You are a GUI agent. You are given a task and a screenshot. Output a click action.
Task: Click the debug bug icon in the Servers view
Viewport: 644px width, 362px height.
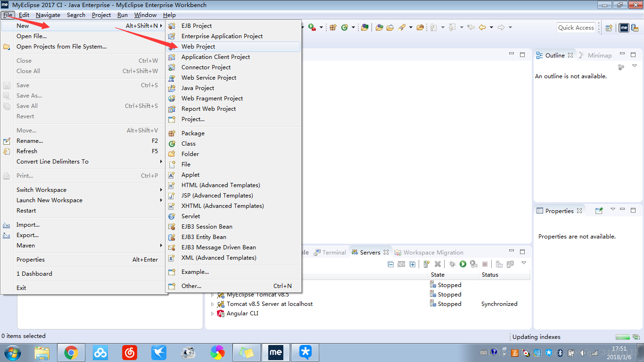452,264
